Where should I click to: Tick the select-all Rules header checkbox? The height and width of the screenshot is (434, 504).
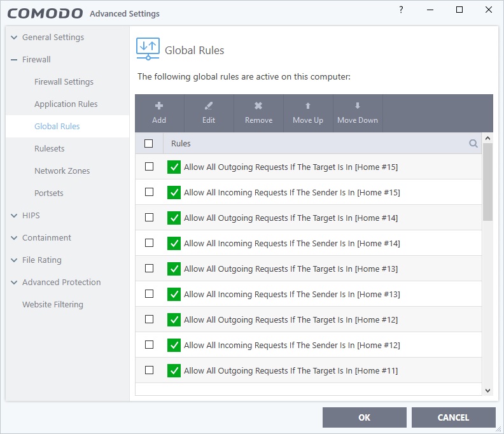(x=149, y=144)
